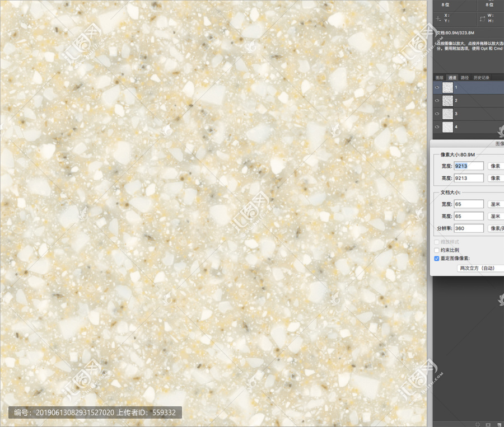This screenshot has width=504, height=427.
Task: Switch to the 图层 (Layers) tab
Action: (440, 77)
